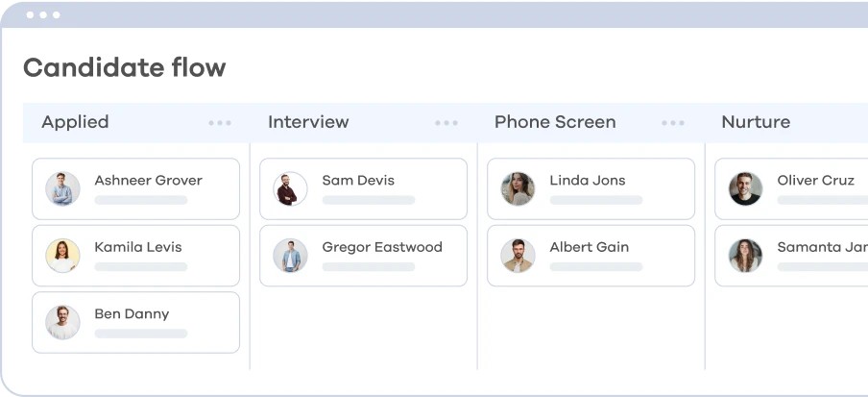This screenshot has width=868, height=397.
Task: Select the Applied column header
Action: [x=75, y=122]
